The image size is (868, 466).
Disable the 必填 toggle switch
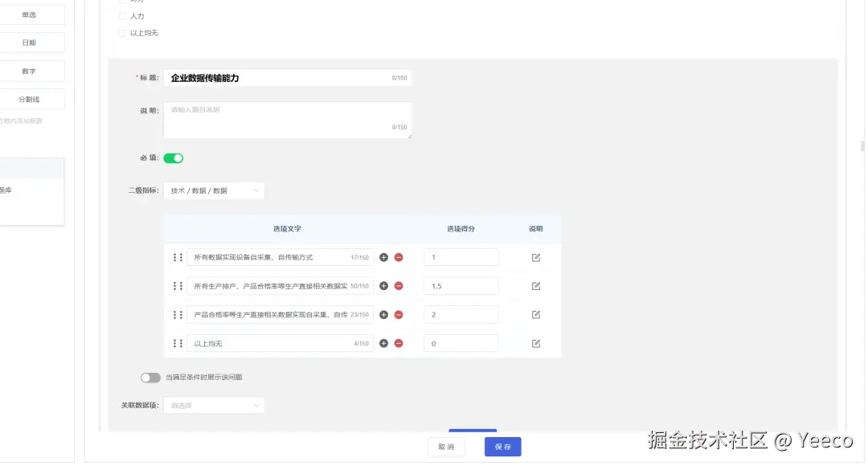pos(174,158)
